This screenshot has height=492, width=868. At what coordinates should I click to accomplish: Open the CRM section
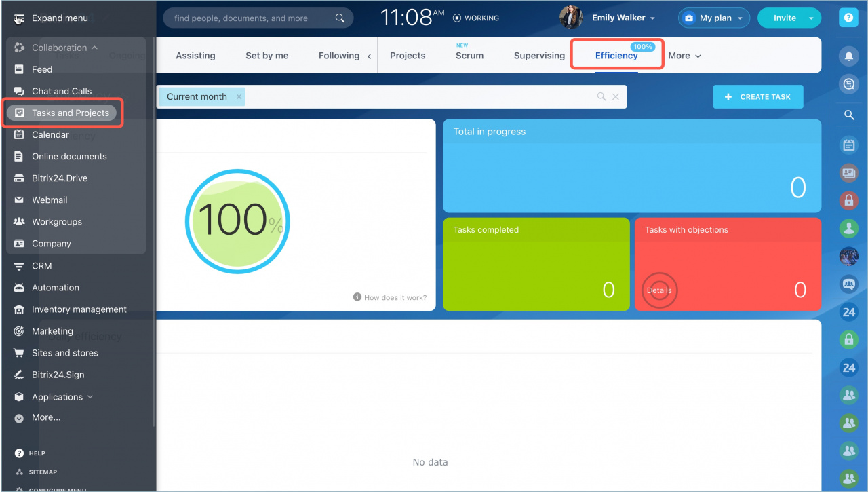(x=42, y=266)
